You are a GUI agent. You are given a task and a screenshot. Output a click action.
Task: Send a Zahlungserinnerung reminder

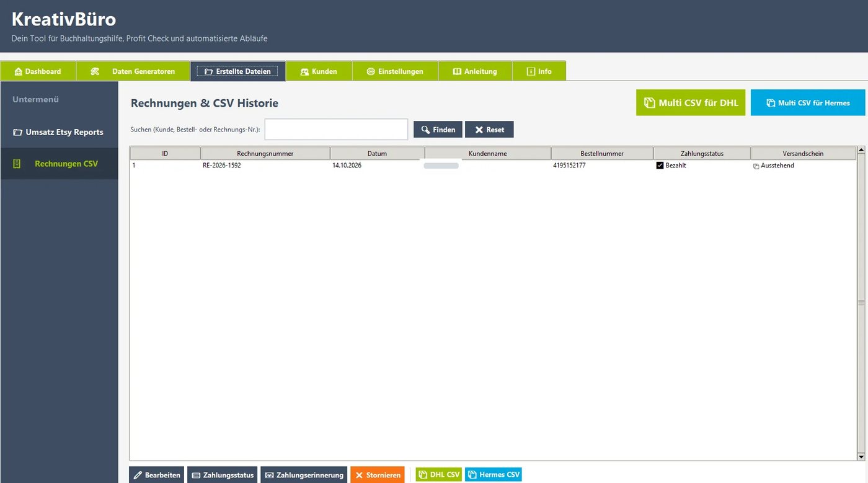pyautogui.click(x=304, y=475)
